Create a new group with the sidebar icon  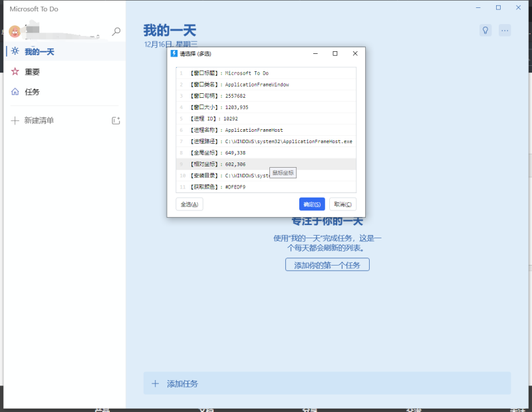[x=116, y=120]
